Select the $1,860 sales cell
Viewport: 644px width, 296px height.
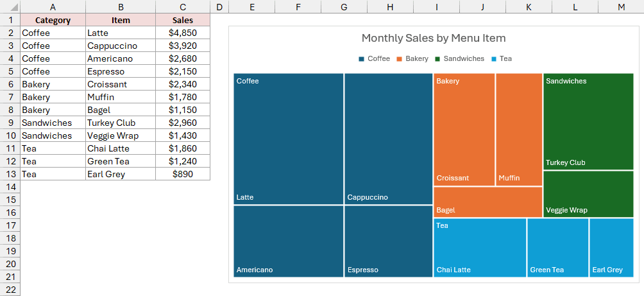pyautogui.click(x=183, y=148)
